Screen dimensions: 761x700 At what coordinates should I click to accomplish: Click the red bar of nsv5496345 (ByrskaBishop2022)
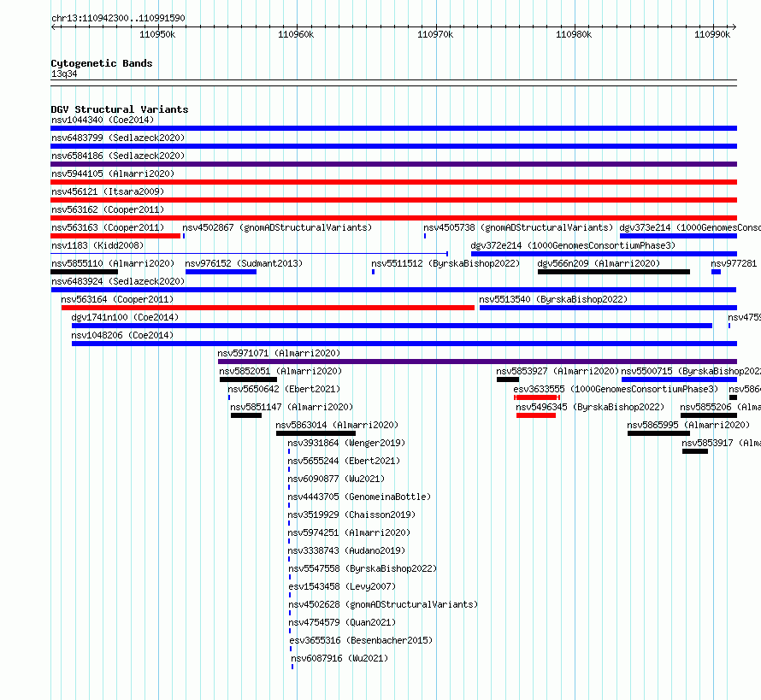[536, 415]
